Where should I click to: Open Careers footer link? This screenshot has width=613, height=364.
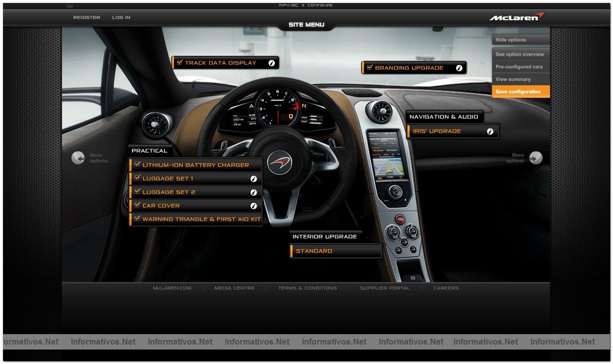point(446,288)
